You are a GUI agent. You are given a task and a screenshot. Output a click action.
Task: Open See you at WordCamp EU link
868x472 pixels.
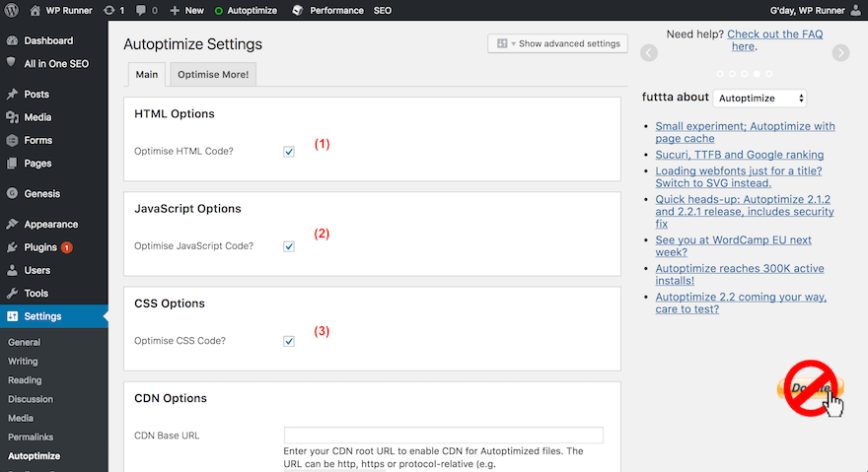click(x=734, y=245)
